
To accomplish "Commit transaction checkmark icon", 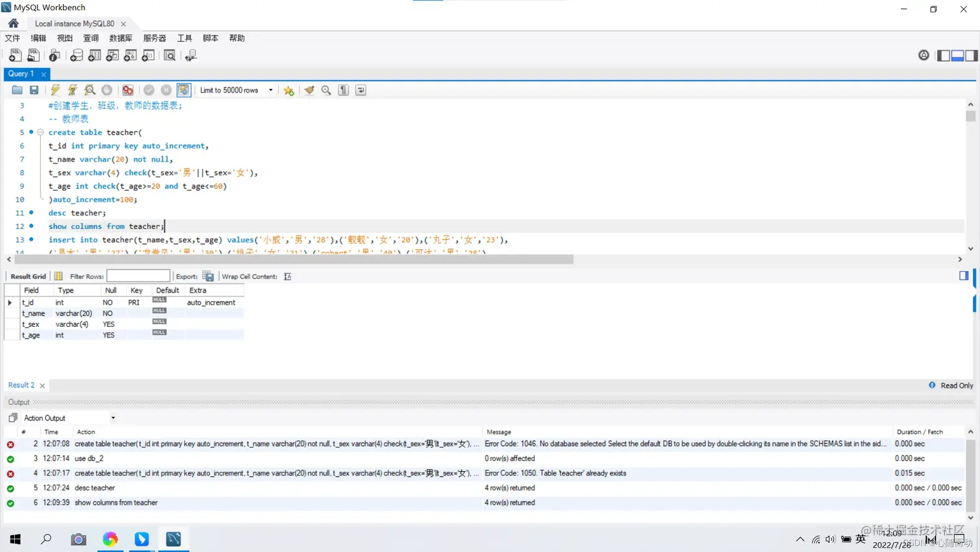I will point(149,90).
